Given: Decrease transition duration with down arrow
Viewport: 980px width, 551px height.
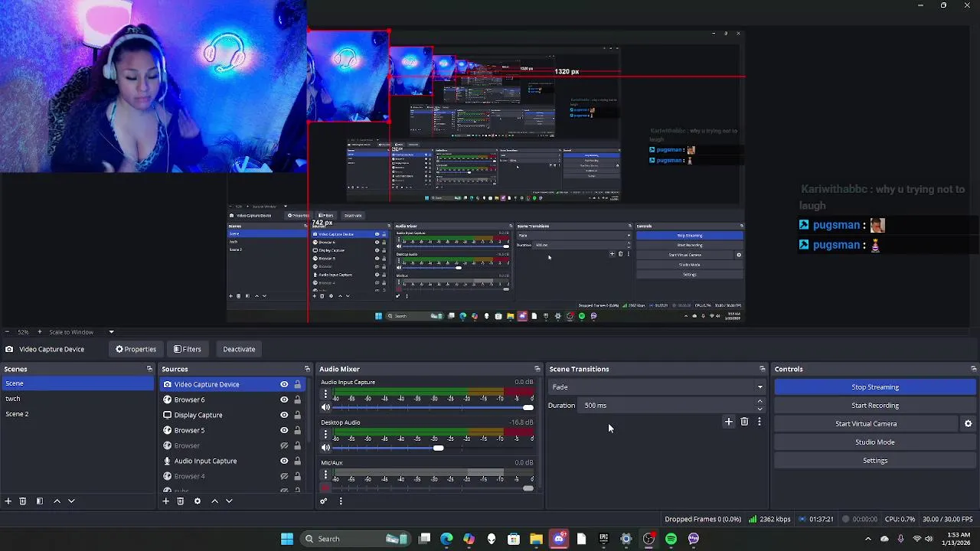Looking at the screenshot, I should 759,409.
